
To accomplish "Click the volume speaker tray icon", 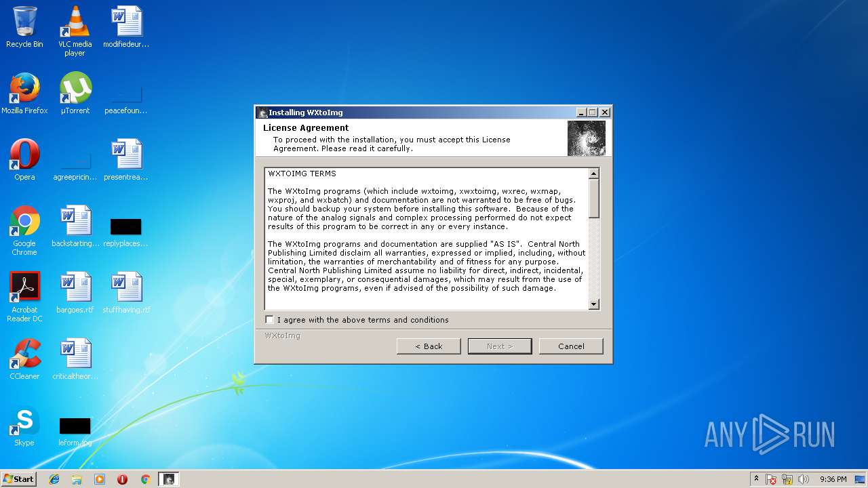I will point(804,479).
